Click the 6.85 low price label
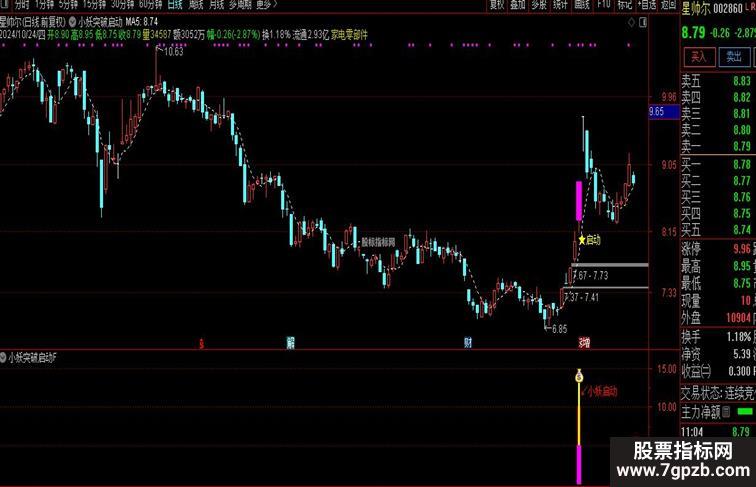This screenshot has height=487, width=756. pos(559,329)
